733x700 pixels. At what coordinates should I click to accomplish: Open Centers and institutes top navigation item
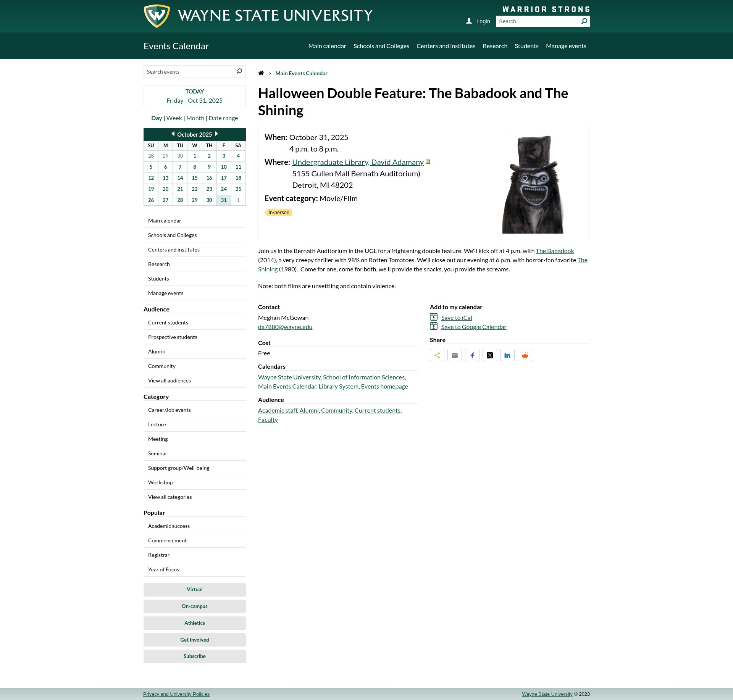point(446,46)
